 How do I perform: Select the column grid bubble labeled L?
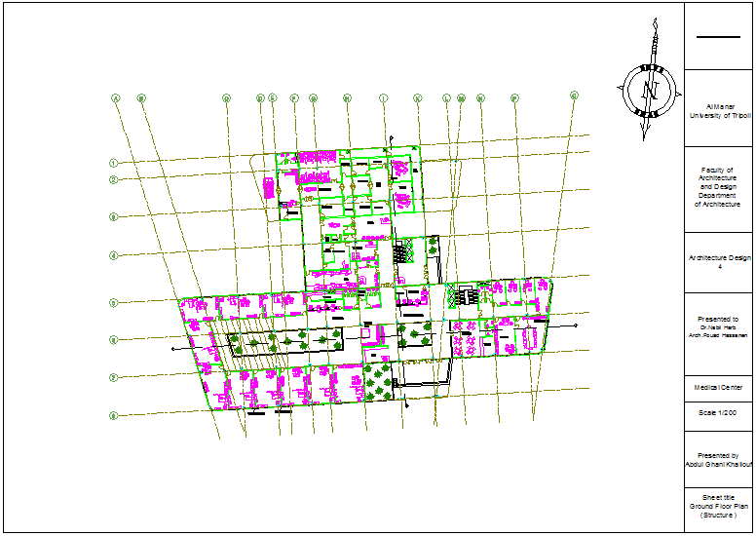point(447,98)
